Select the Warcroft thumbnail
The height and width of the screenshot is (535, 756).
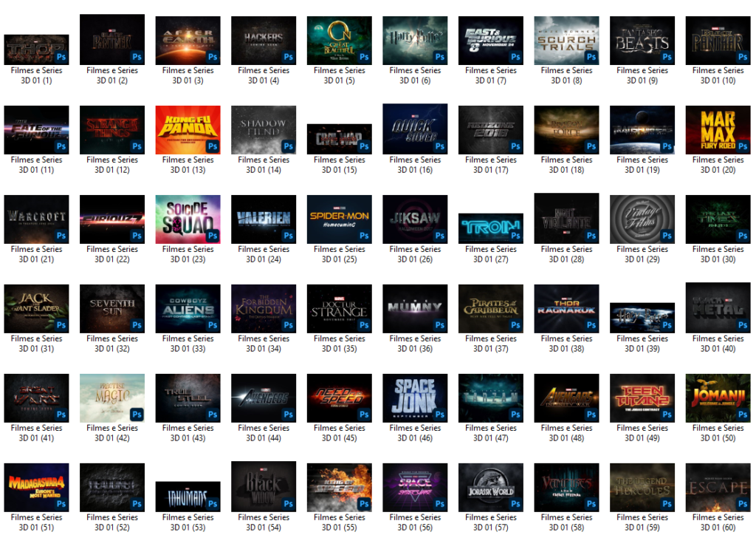[36, 219]
